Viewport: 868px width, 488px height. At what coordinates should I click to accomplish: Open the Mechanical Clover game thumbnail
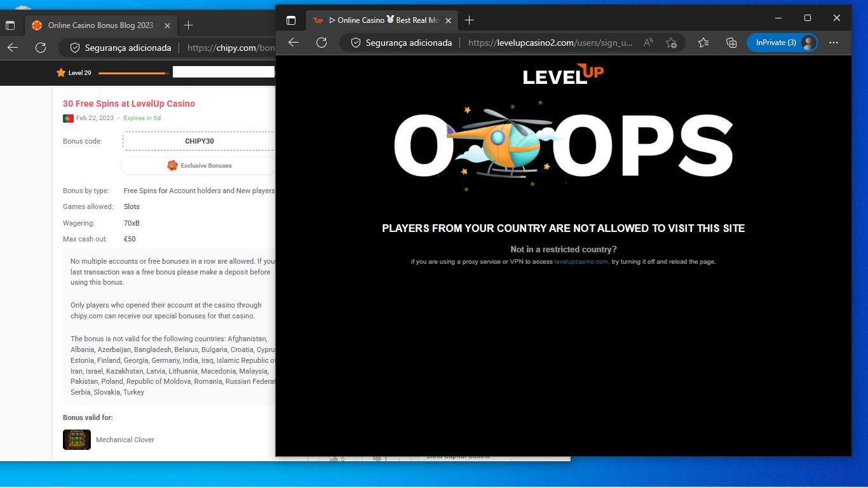(x=76, y=439)
